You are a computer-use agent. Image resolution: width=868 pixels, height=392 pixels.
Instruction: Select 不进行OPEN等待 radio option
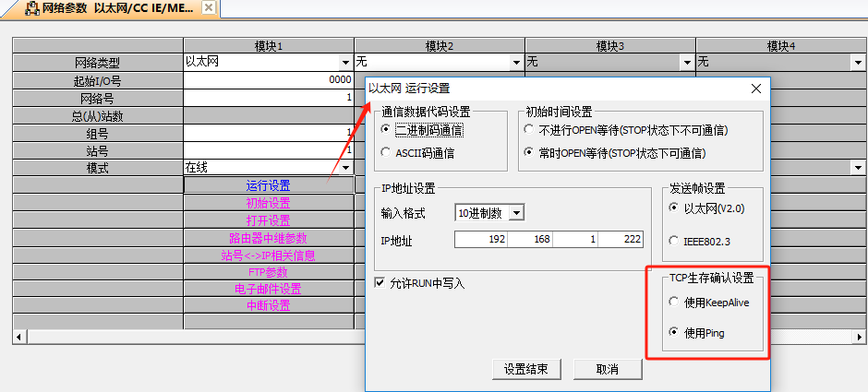click(529, 130)
